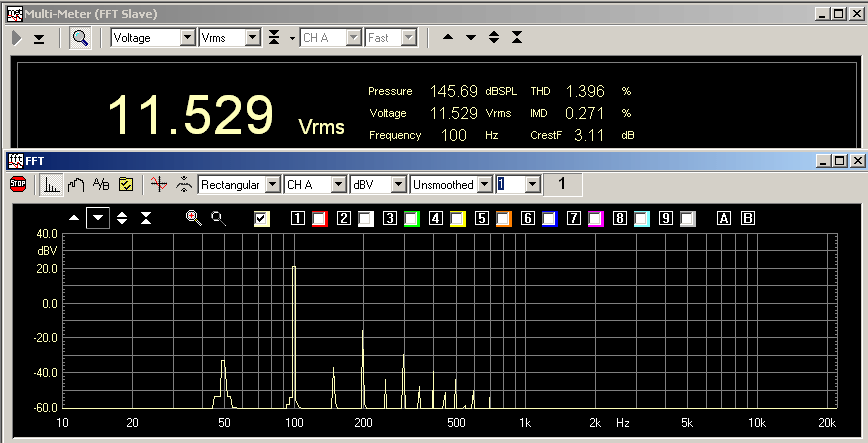The image size is (868, 443).
Task: Toggle the magnifier zoom button in Multi-Meter
Action: pos(80,38)
